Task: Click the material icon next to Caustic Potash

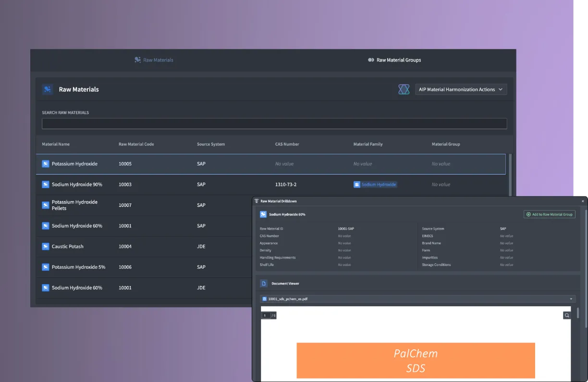Action: pos(46,246)
